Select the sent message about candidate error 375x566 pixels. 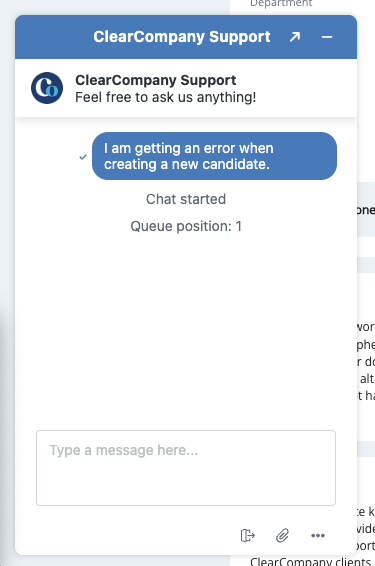click(214, 156)
